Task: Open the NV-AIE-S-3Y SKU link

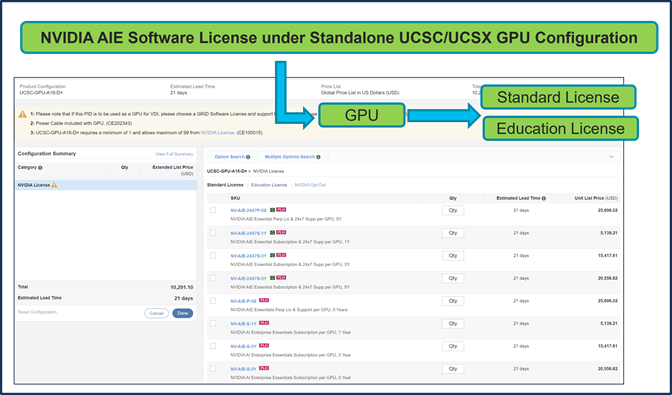Action: (243, 347)
